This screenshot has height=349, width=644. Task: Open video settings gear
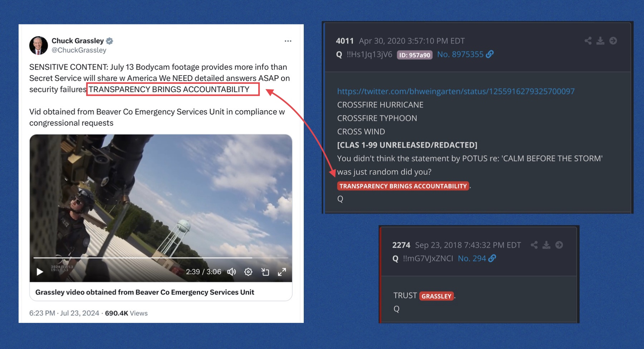click(x=248, y=272)
